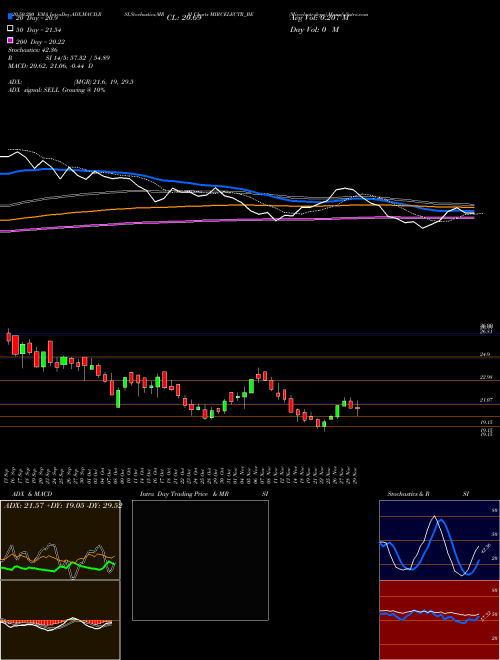
Task: Click the first red candlestick at chart start
Action: pos(8,336)
